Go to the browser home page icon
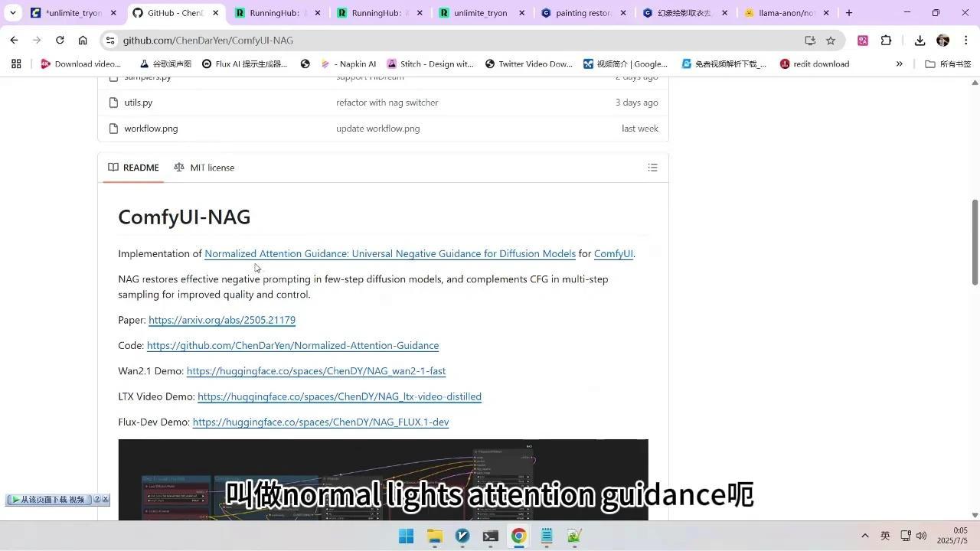This screenshot has width=980, height=551. click(x=83, y=41)
